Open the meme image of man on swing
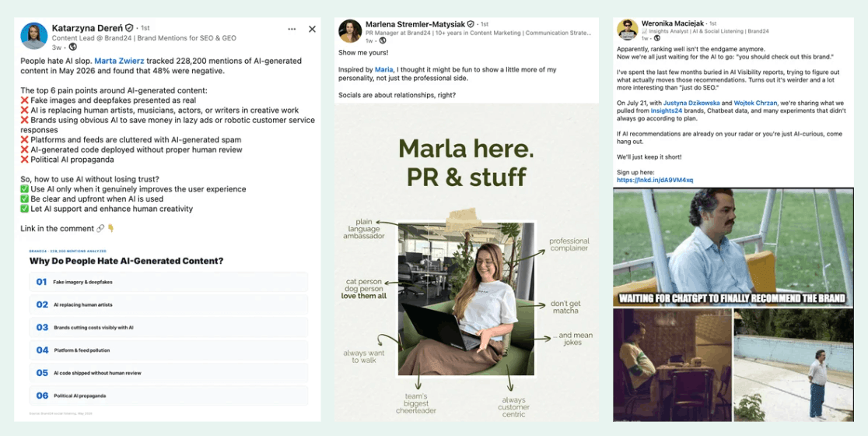This screenshot has height=436, width=868. click(x=733, y=247)
